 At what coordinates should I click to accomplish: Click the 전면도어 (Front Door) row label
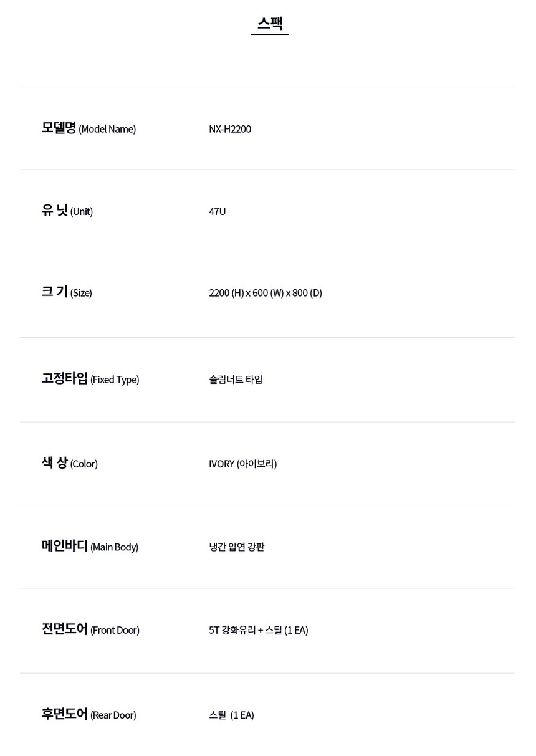(90, 629)
